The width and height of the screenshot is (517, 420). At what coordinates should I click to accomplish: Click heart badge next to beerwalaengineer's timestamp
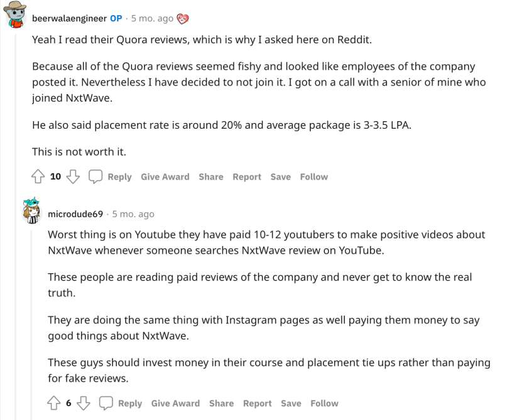[183, 18]
